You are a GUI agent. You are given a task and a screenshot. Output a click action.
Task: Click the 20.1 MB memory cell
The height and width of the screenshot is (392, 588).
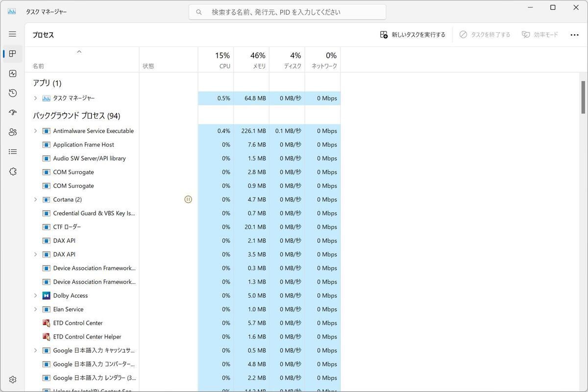click(251, 227)
